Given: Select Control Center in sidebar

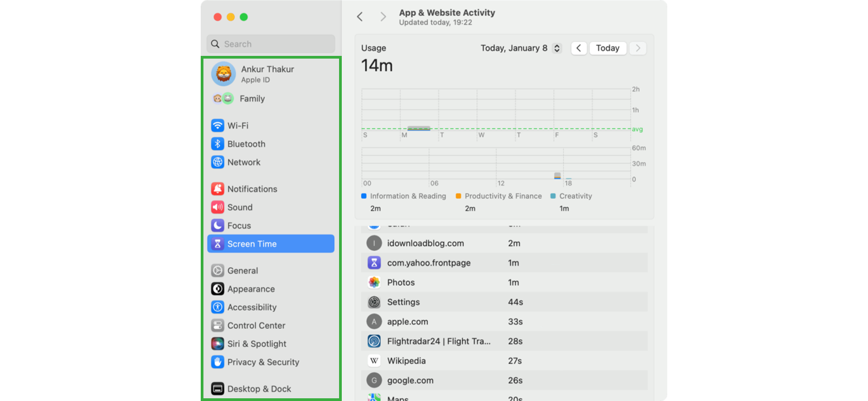Looking at the screenshot, I should pos(256,326).
